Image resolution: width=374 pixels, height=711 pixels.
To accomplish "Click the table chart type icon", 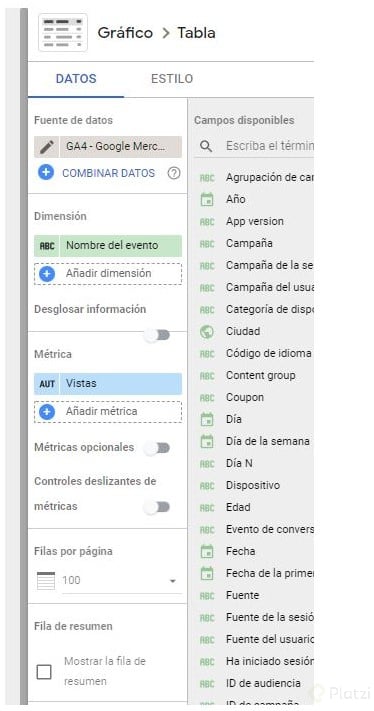I will tap(63, 33).
